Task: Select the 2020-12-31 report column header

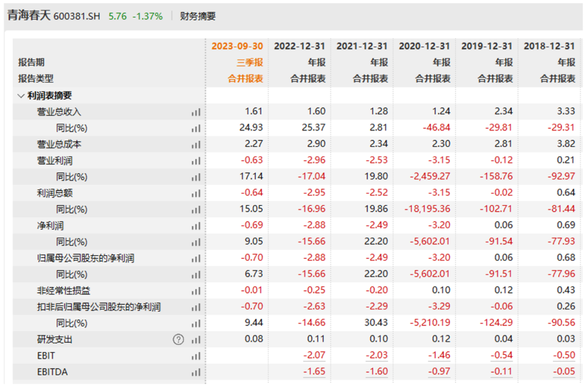Action: pyautogui.click(x=424, y=46)
